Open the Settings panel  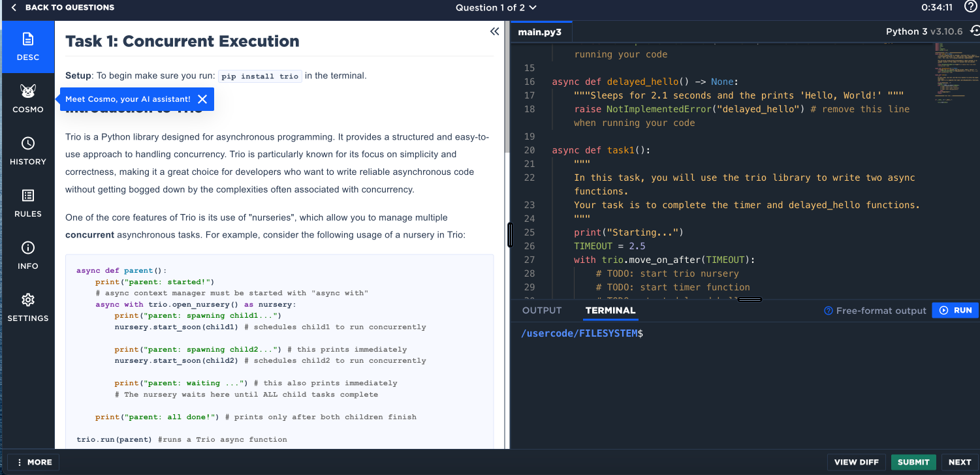tap(28, 307)
